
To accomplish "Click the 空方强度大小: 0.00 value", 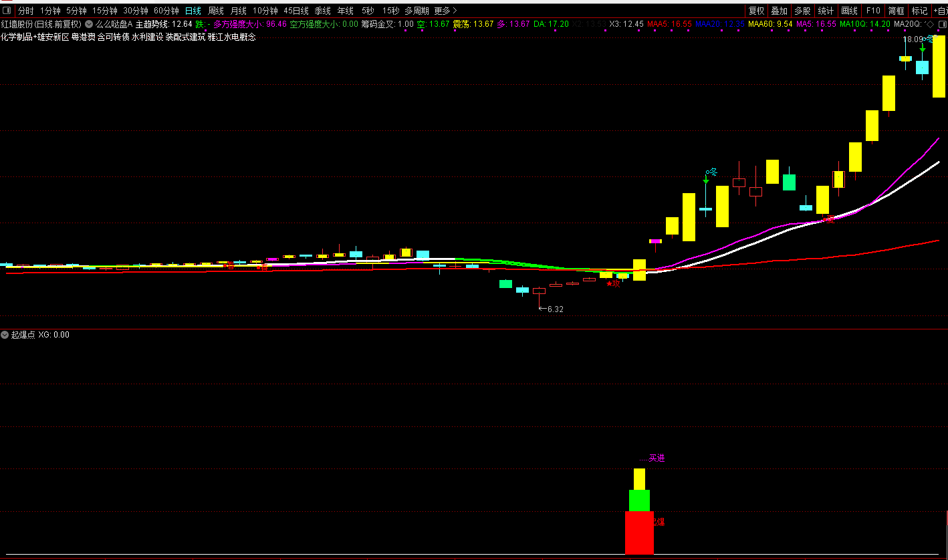I will [x=324, y=24].
